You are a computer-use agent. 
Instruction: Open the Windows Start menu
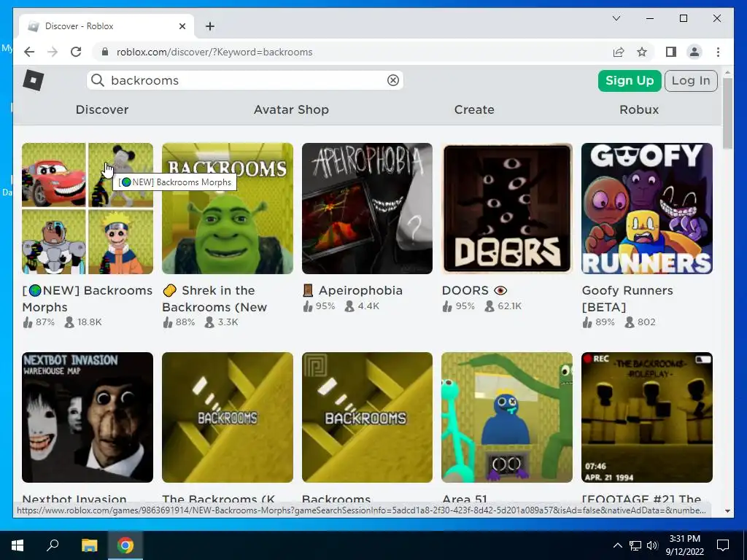[18, 545]
